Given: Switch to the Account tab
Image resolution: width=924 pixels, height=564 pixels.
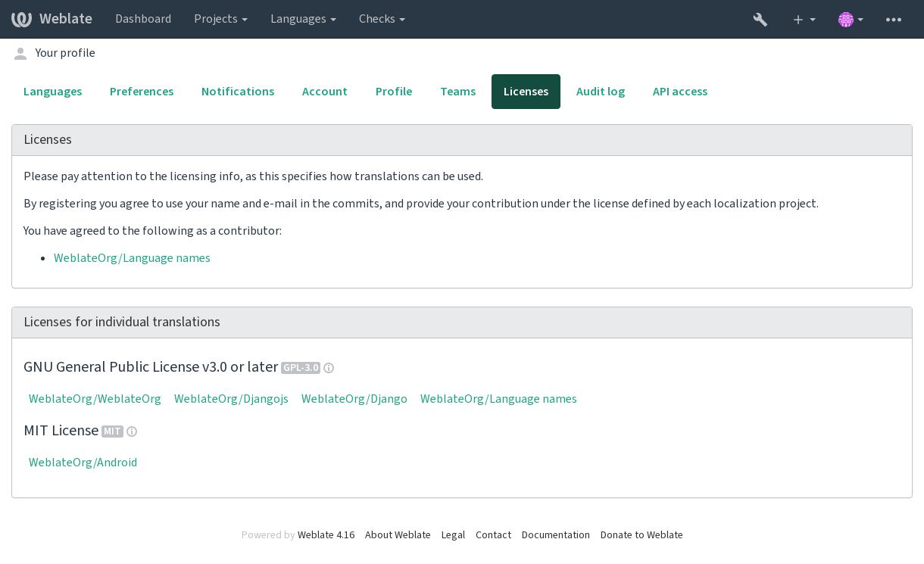Looking at the screenshot, I should click(325, 92).
